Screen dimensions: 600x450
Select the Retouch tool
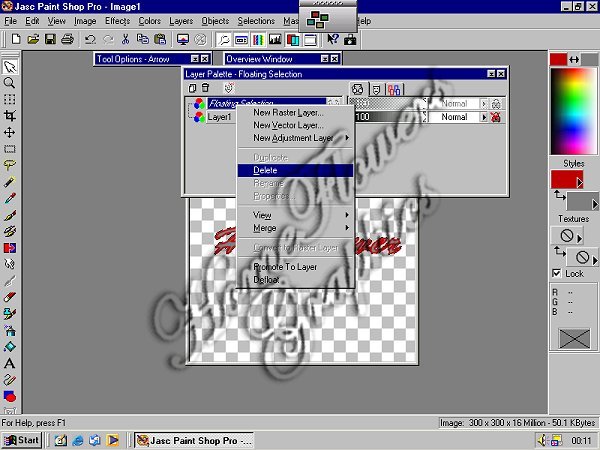[10, 264]
